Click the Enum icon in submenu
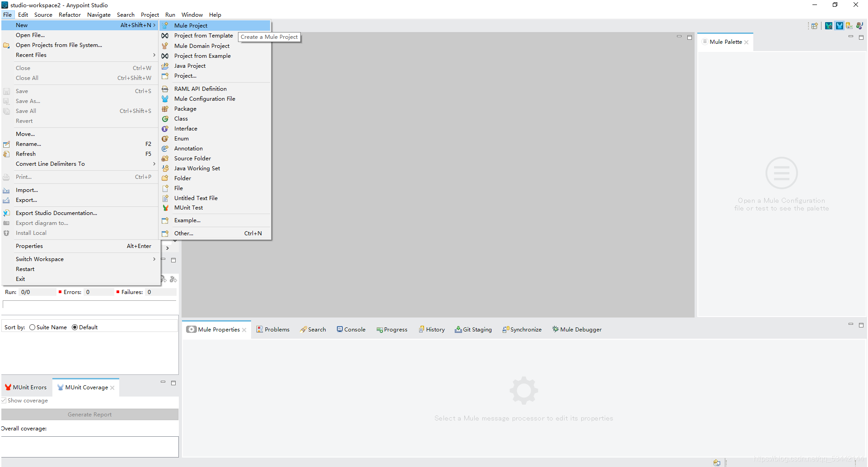Viewport: 868px width, 467px height. [165, 139]
